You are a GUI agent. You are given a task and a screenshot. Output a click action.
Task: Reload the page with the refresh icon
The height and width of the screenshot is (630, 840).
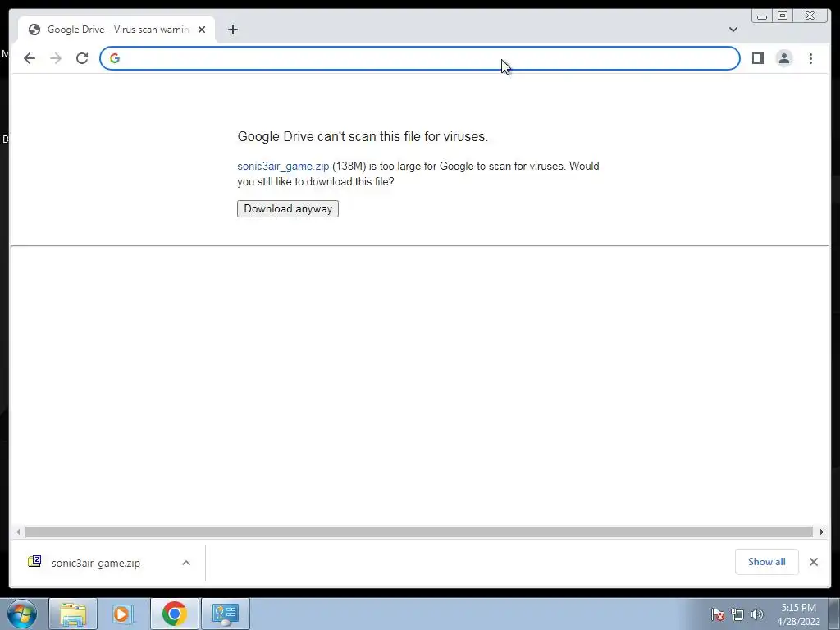(x=82, y=58)
